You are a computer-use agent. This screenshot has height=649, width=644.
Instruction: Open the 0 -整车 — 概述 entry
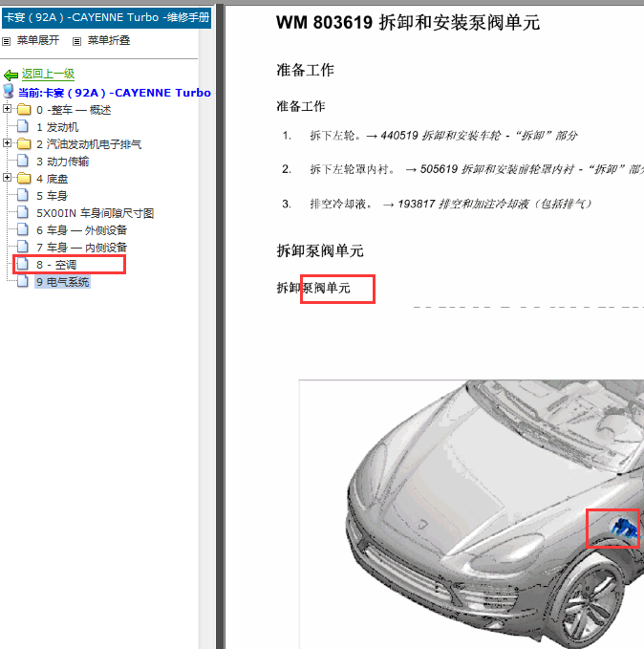(74, 110)
